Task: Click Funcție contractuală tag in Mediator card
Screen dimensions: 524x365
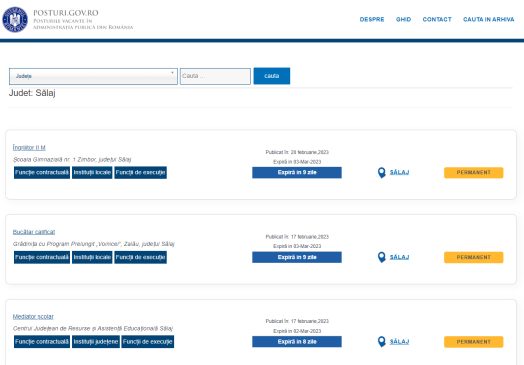Action: (x=42, y=342)
